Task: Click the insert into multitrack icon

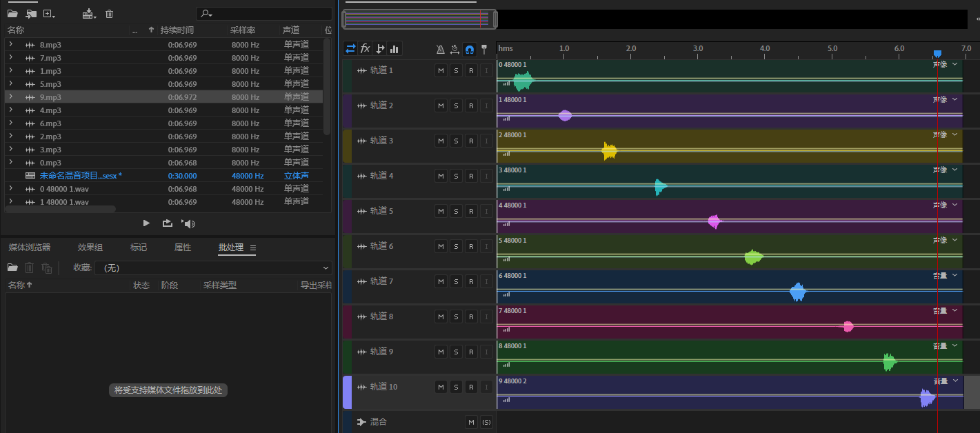Action: [x=89, y=14]
